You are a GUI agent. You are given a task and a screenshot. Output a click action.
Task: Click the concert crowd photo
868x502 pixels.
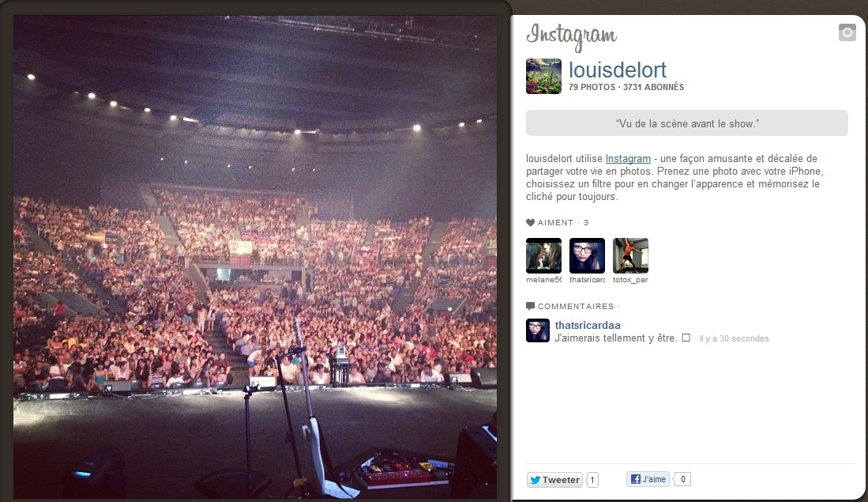tap(254, 257)
